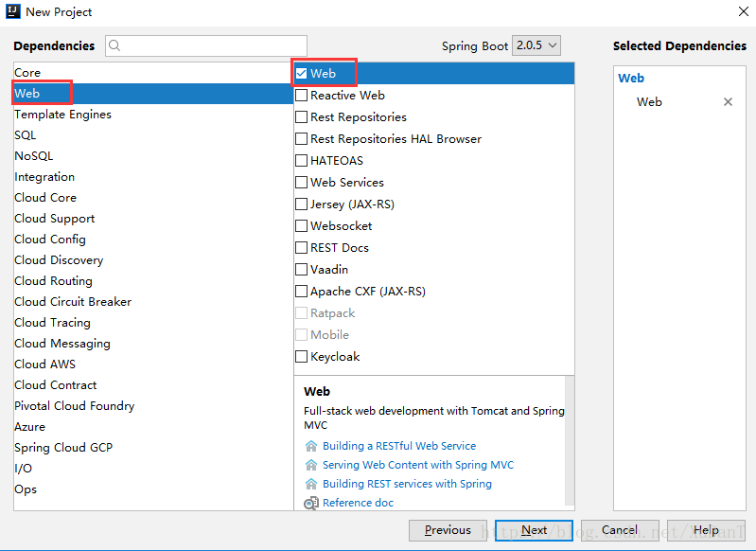
Task: Go back with the Previous button
Action: pos(448,530)
